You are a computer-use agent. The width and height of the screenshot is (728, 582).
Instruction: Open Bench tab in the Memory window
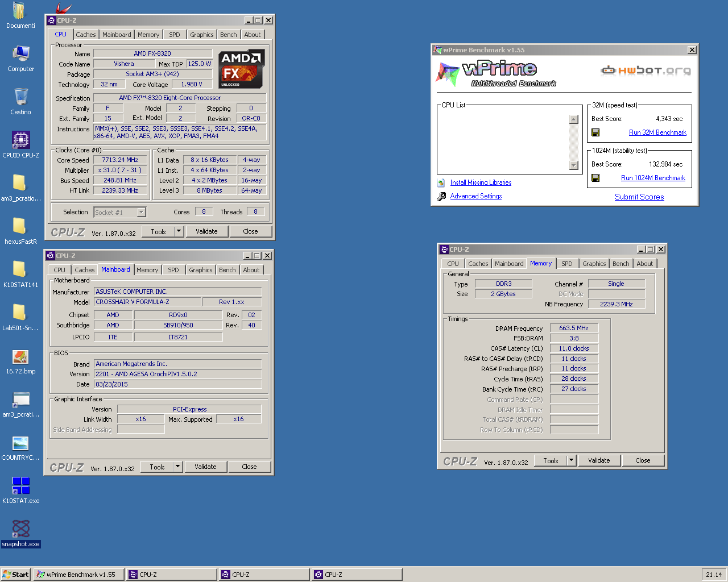pyautogui.click(x=621, y=264)
